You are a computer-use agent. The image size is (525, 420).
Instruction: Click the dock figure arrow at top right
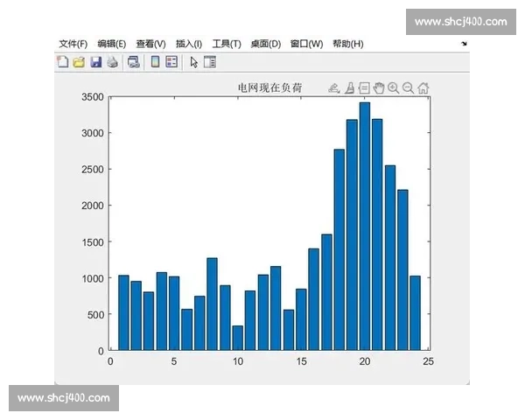pos(464,44)
